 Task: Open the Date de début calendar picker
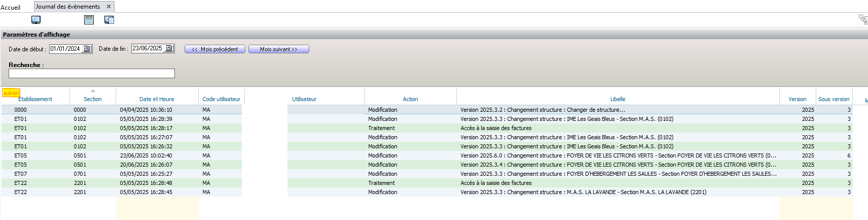coord(87,49)
